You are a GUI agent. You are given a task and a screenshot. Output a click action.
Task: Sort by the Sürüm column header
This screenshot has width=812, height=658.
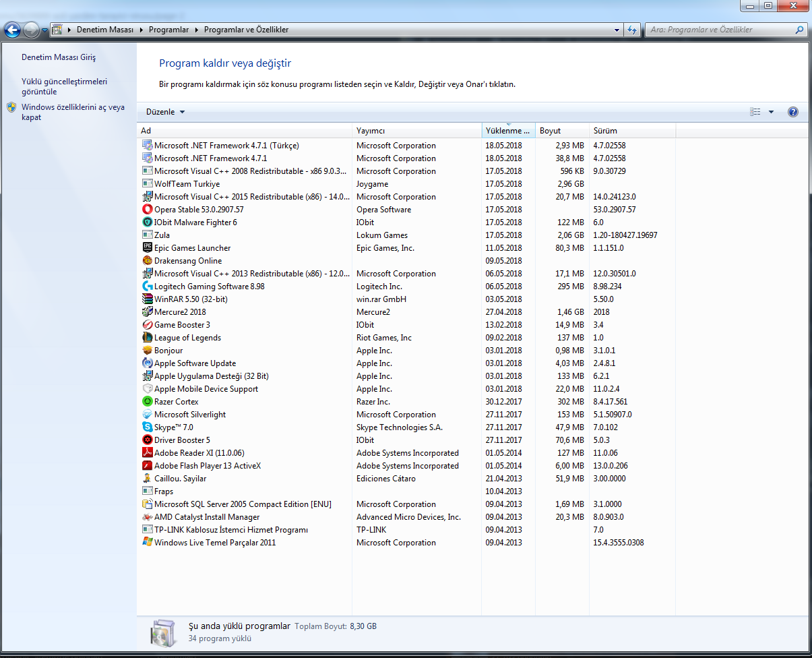pos(632,131)
